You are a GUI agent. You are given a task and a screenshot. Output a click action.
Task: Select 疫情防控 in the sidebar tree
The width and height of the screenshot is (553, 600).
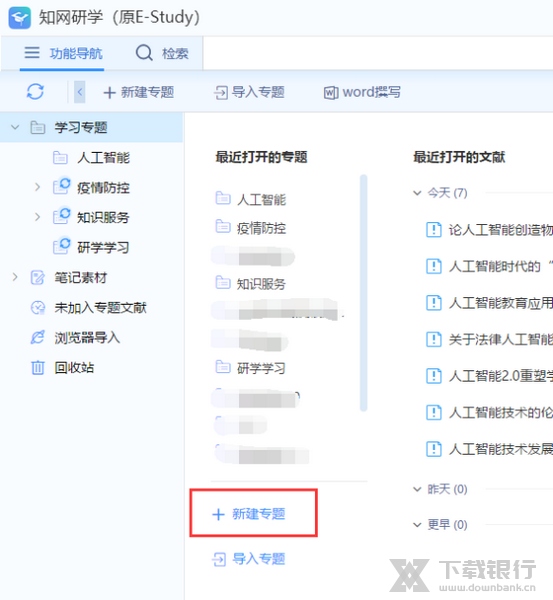tap(103, 188)
